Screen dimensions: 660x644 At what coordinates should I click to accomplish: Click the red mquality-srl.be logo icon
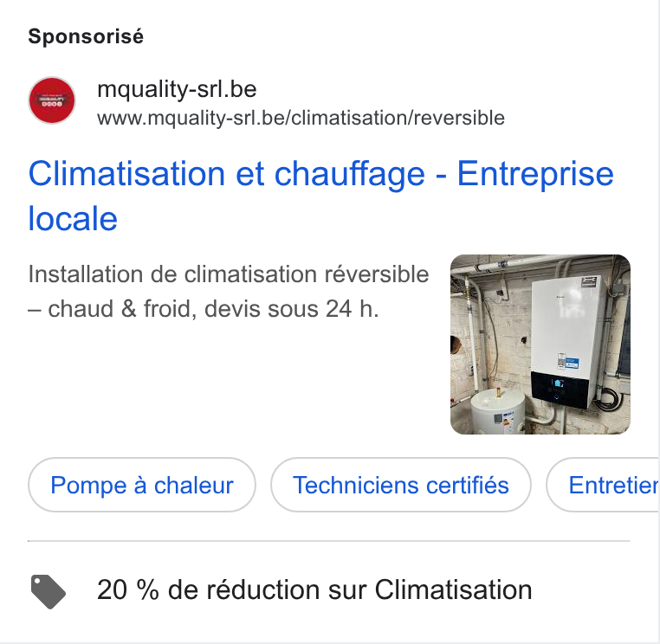pos(52,100)
